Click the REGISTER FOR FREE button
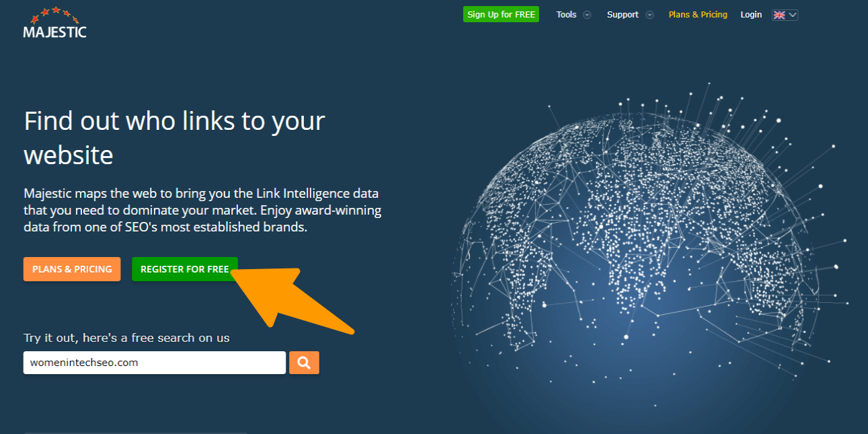Viewport: 868px width, 434px height. 184,268
